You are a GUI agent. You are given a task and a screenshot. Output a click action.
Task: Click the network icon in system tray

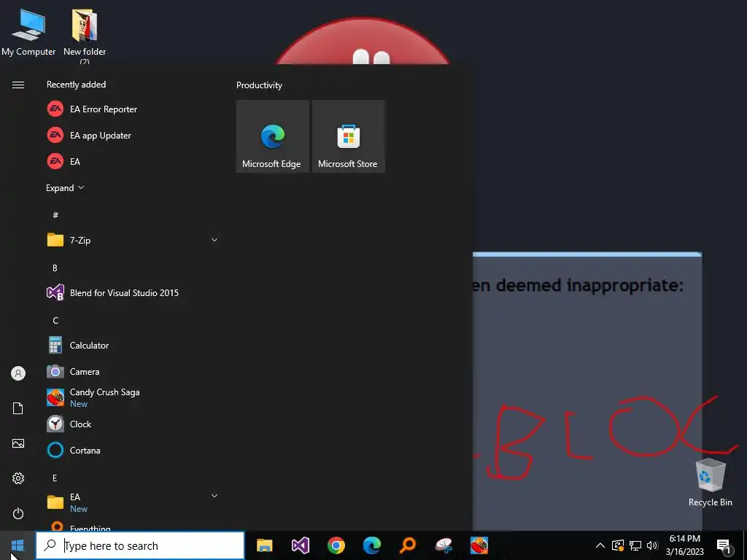click(635, 545)
